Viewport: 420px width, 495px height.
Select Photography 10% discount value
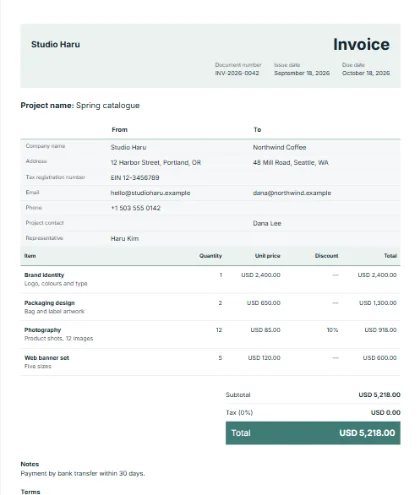(332, 330)
